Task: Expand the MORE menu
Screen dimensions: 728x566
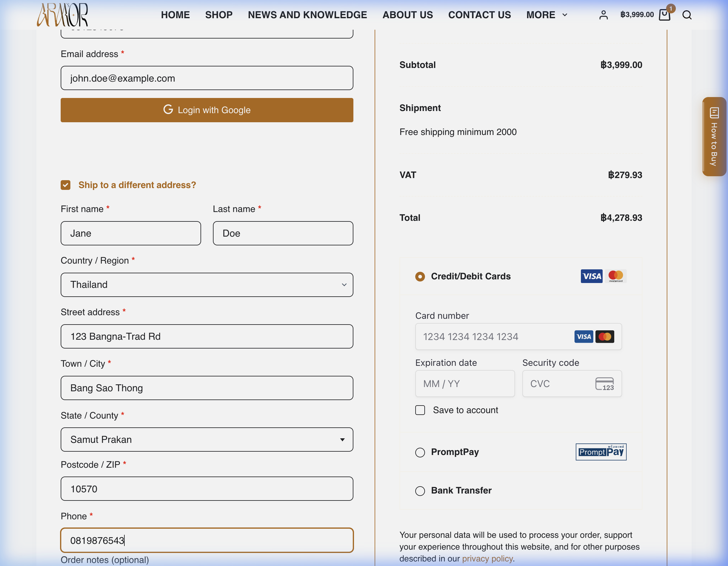Action: (x=547, y=15)
